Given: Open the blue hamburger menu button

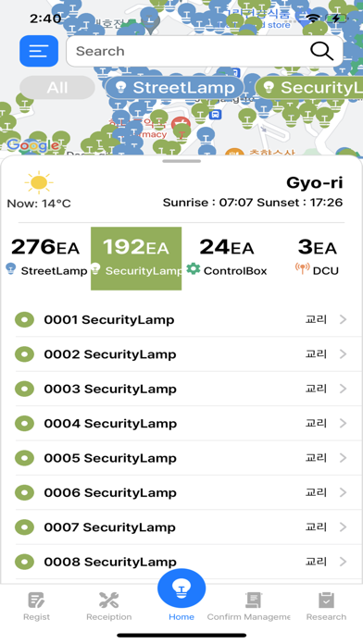Looking at the screenshot, I should 39,51.
